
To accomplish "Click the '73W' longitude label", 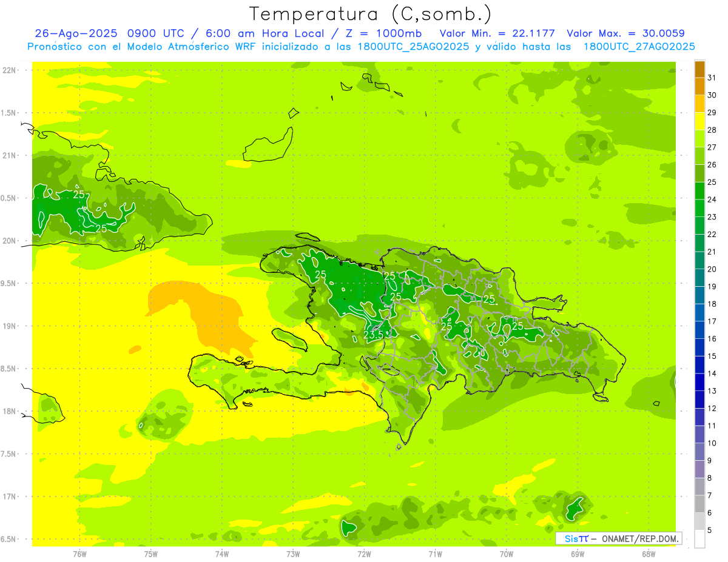I will (293, 554).
